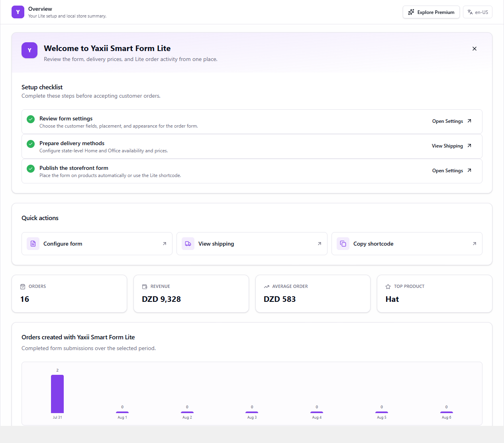This screenshot has width=504, height=443.
Task: Click the wallet icon next to REVENUE
Action: 145,287
